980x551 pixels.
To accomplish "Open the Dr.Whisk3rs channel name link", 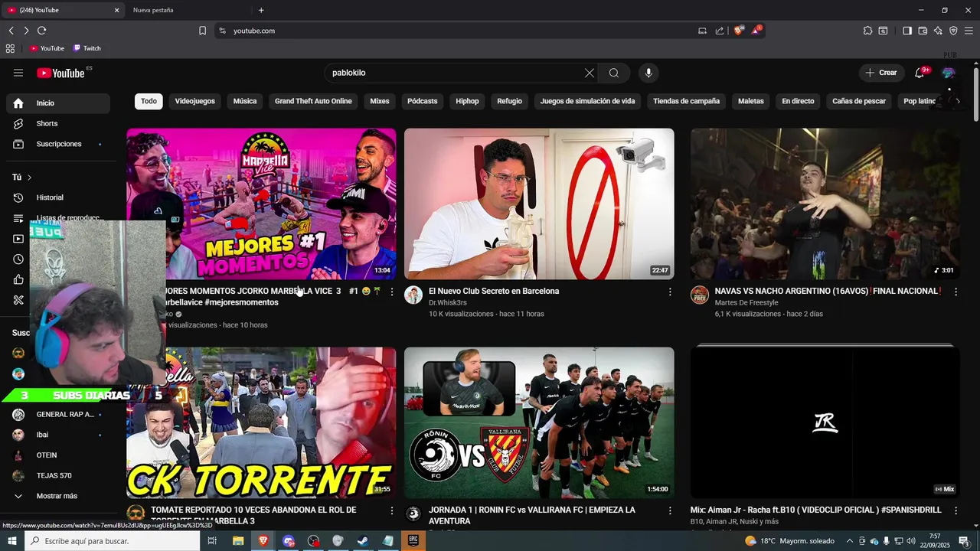I will coord(448,303).
